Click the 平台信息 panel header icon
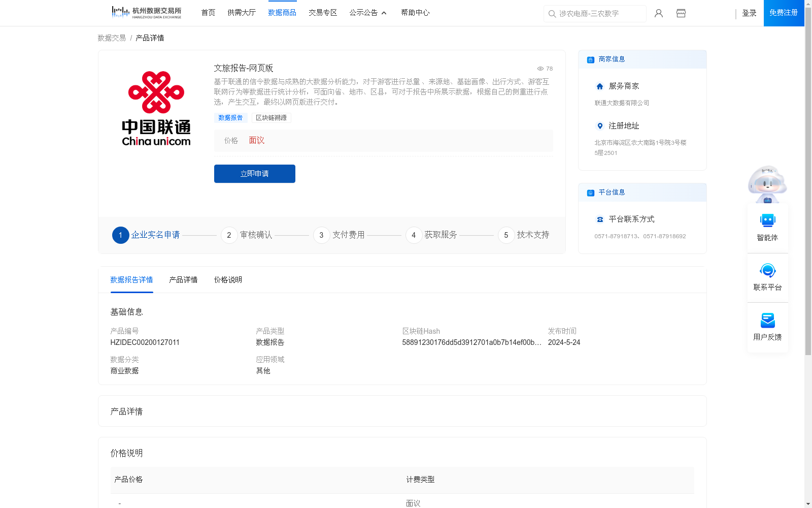Viewport: 812px width, 508px height. 591,193
